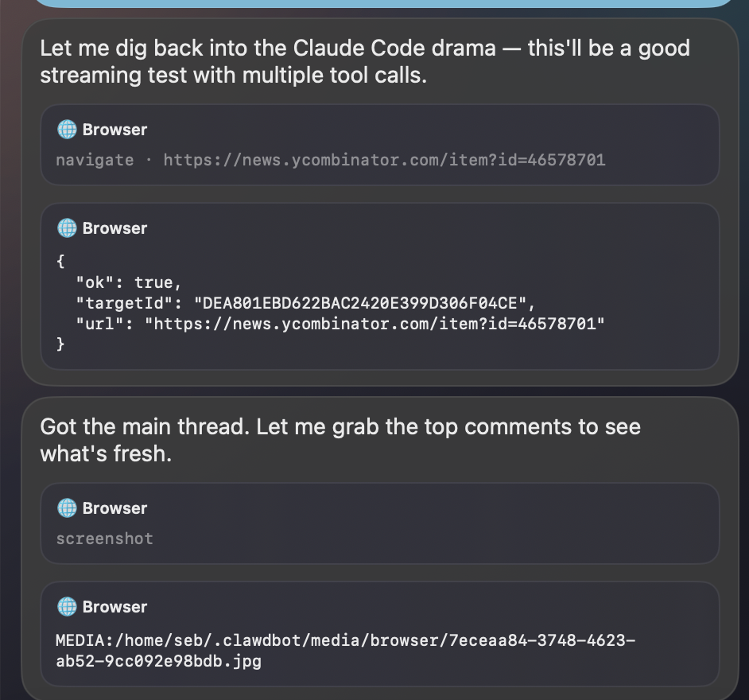This screenshot has height=700, width=749.
Task: Select the Browser icon on the screenshot tool call
Action: pyautogui.click(x=66, y=507)
